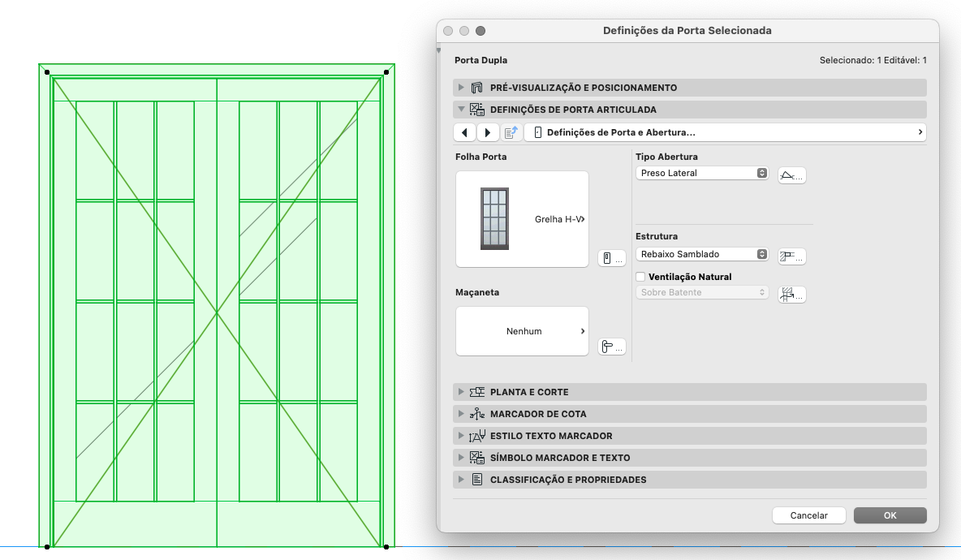Click the Marcador de Cota panel icon
The width and height of the screenshot is (961, 560).
pos(476,414)
